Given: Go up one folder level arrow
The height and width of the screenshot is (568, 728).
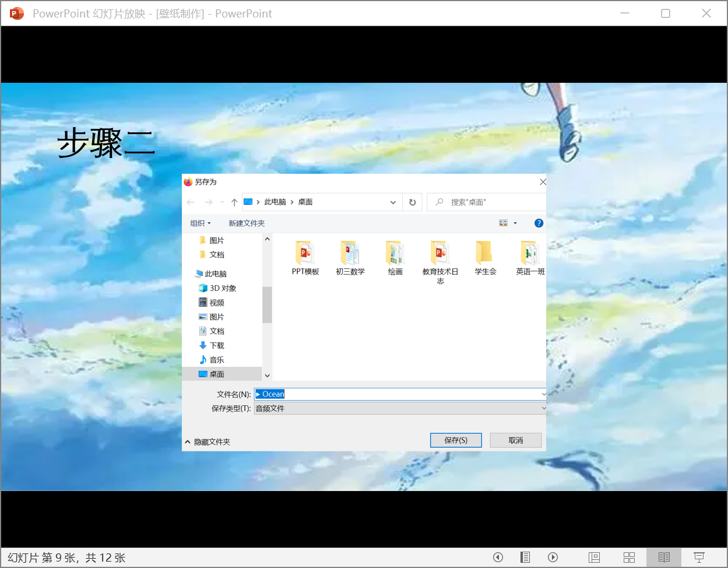Looking at the screenshot, I should click(x=234, y=202).
